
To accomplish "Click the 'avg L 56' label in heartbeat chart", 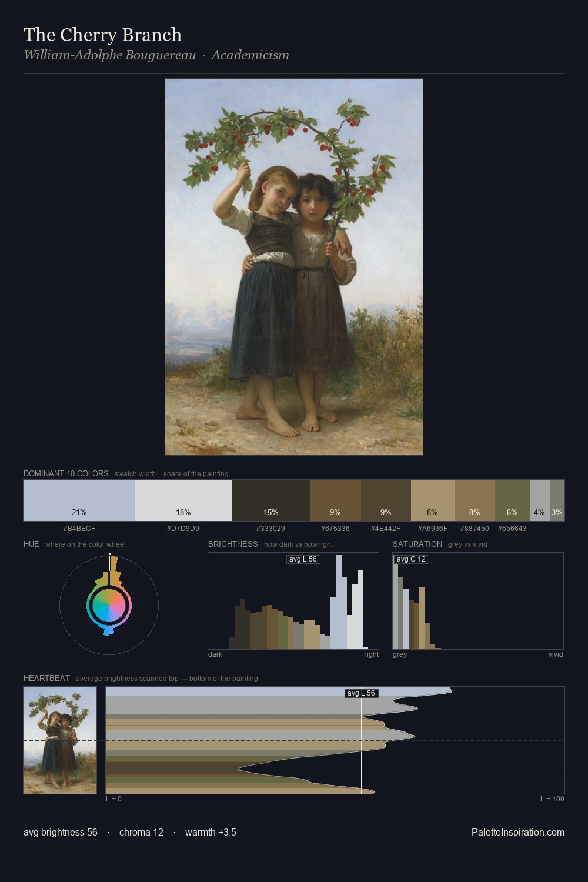I will pyautogui.click(x=361, y=693).
